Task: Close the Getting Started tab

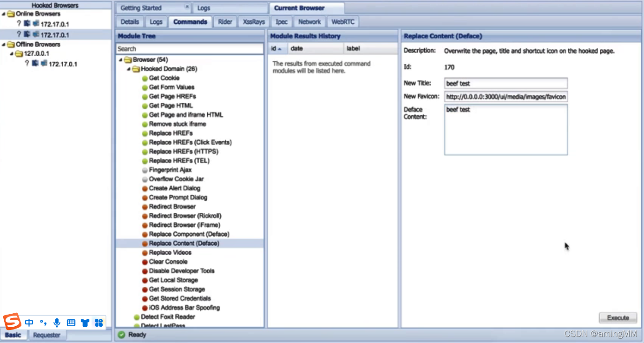Action: tap(187, 7)
